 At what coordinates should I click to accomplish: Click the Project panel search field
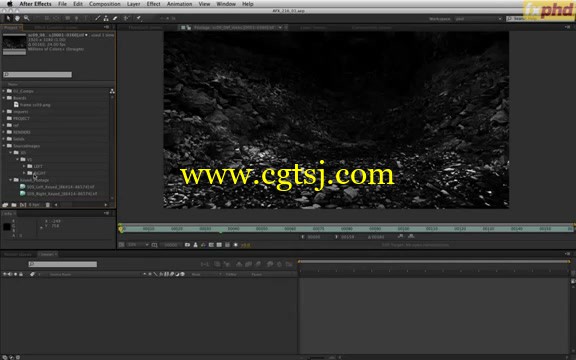pyautogui.click(x=37, y=75)
